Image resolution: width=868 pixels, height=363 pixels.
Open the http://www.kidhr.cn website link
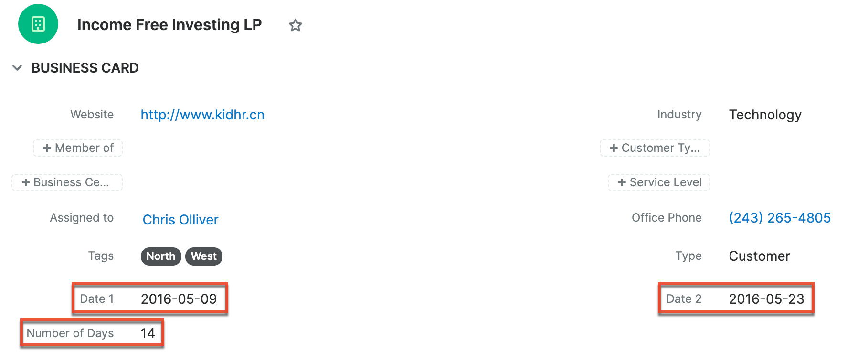[x=202, y=115]
